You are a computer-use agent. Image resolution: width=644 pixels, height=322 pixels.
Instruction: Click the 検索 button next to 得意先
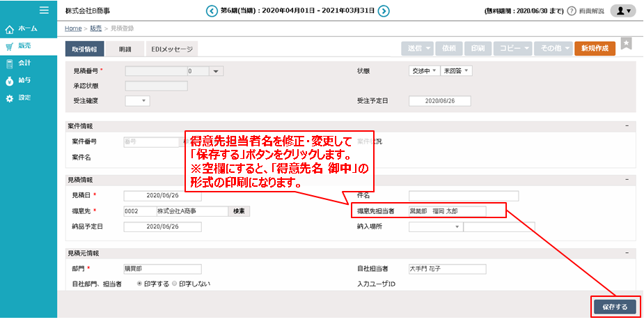point(239,211)
